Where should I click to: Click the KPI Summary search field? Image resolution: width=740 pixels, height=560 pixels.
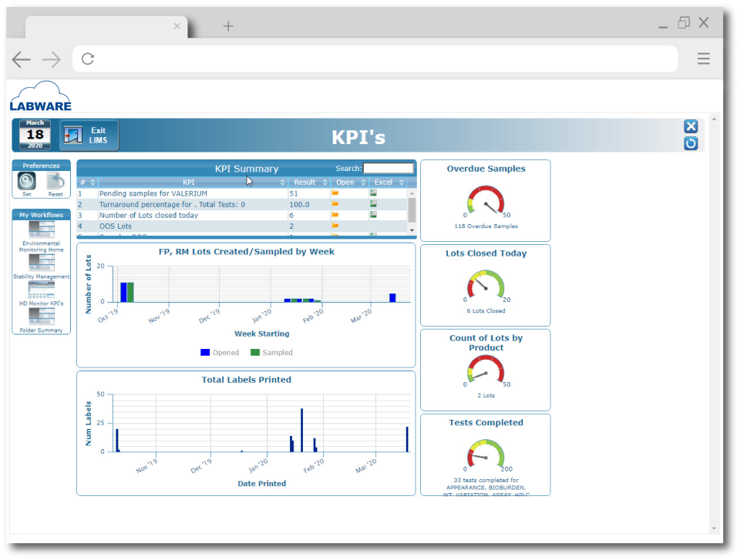tap(388, 168)
